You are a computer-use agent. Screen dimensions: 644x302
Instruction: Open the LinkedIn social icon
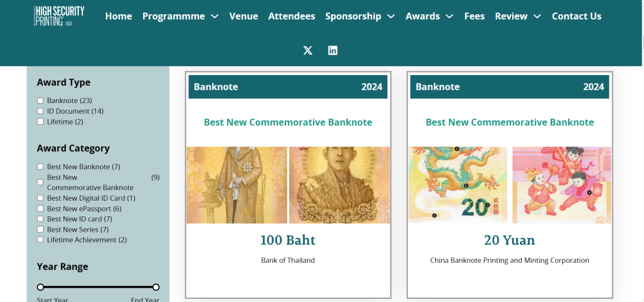tap(333, 51)
